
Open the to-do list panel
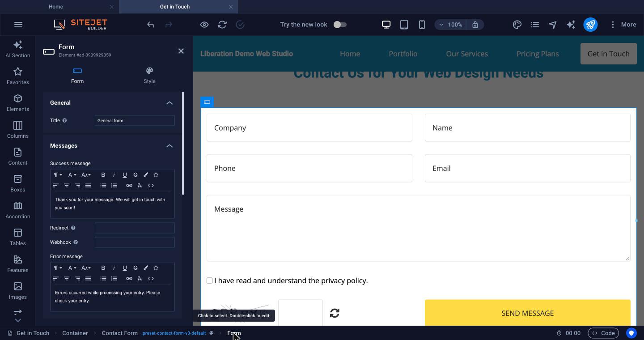(535, 25)
